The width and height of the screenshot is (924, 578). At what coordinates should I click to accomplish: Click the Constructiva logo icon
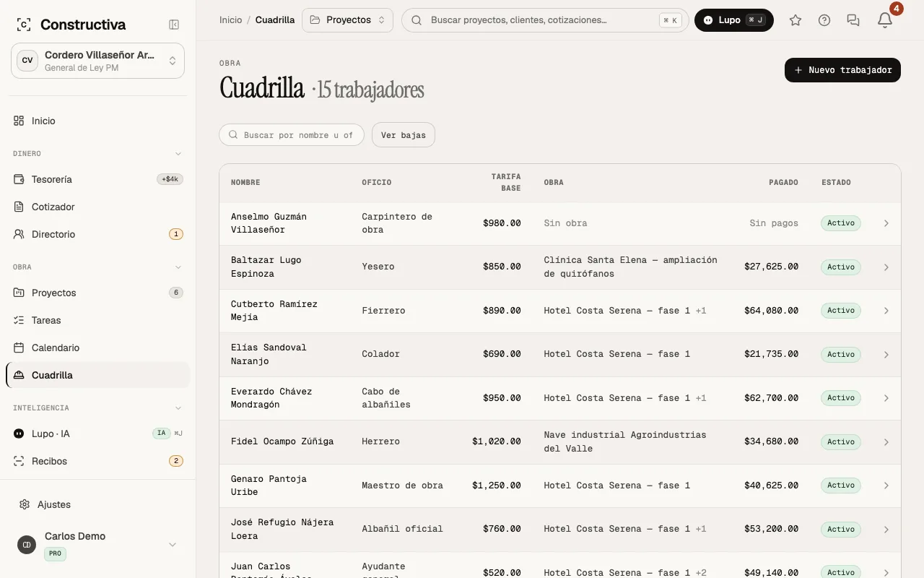pos(24,25)
